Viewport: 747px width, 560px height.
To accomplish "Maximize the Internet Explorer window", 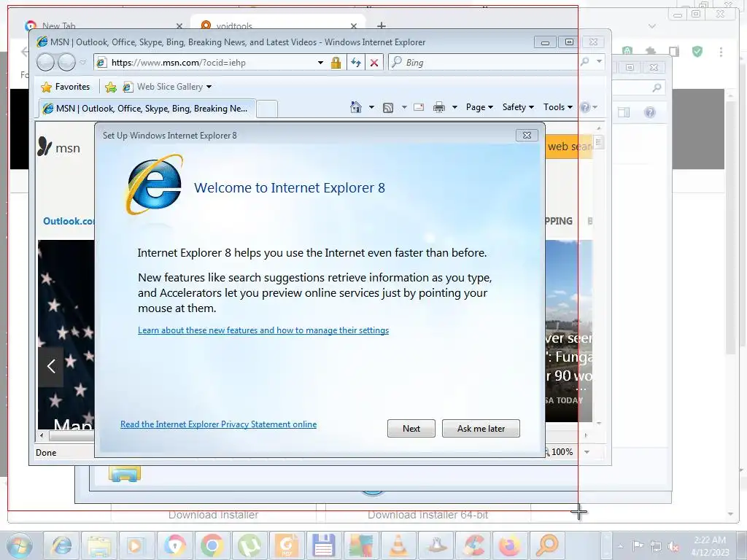I will (x=569, y=42).
